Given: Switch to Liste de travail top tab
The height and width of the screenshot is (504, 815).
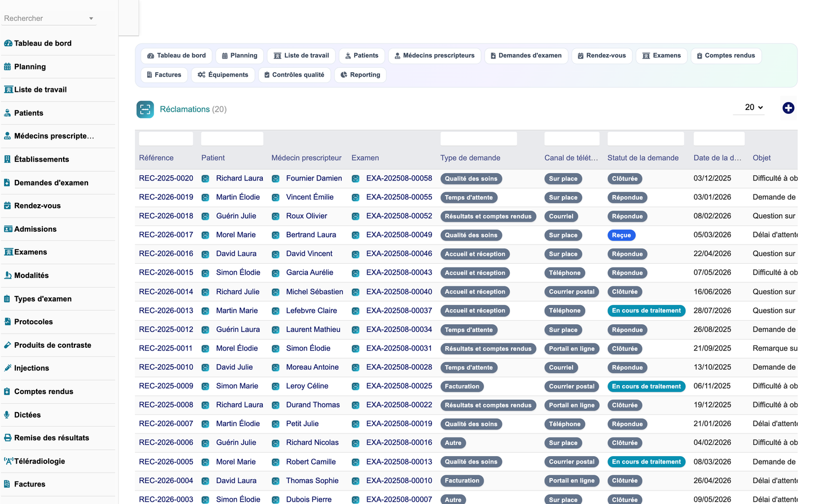Looking at the screenshot, I should (301, 56).
